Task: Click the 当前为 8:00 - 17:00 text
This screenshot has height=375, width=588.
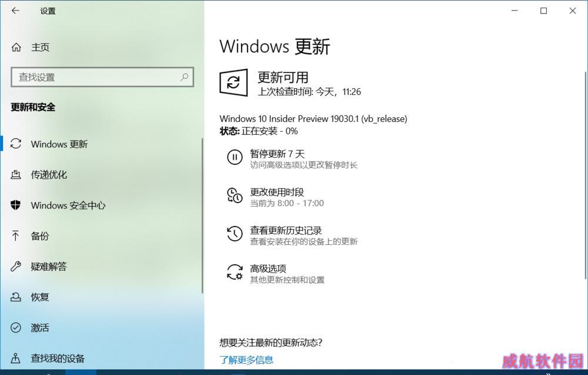Action: point(287,203)
